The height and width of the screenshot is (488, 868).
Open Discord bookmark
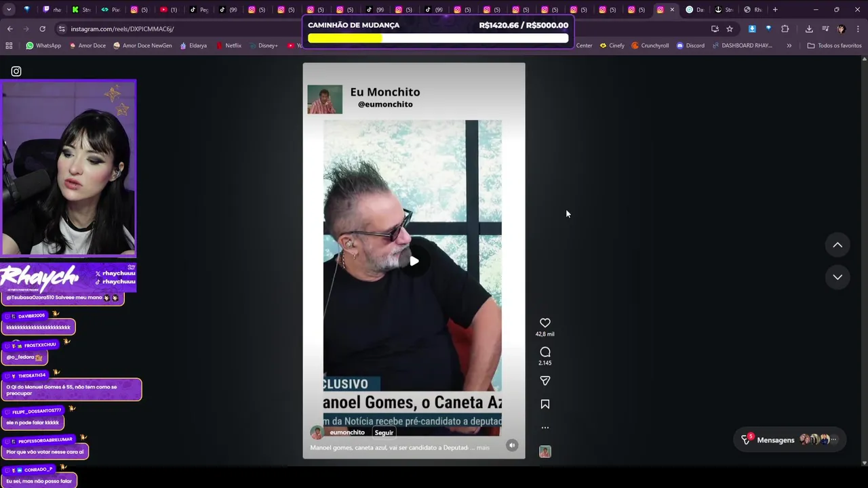690,45
